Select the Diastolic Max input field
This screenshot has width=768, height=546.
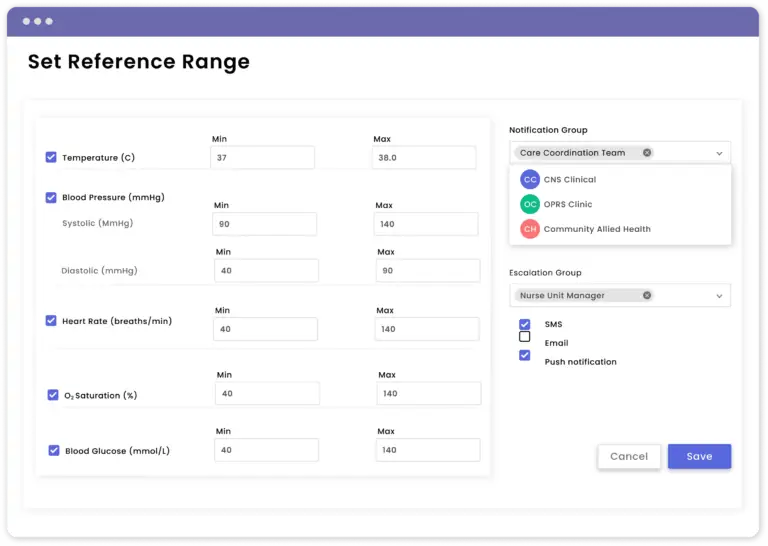(x=428, y=270)
